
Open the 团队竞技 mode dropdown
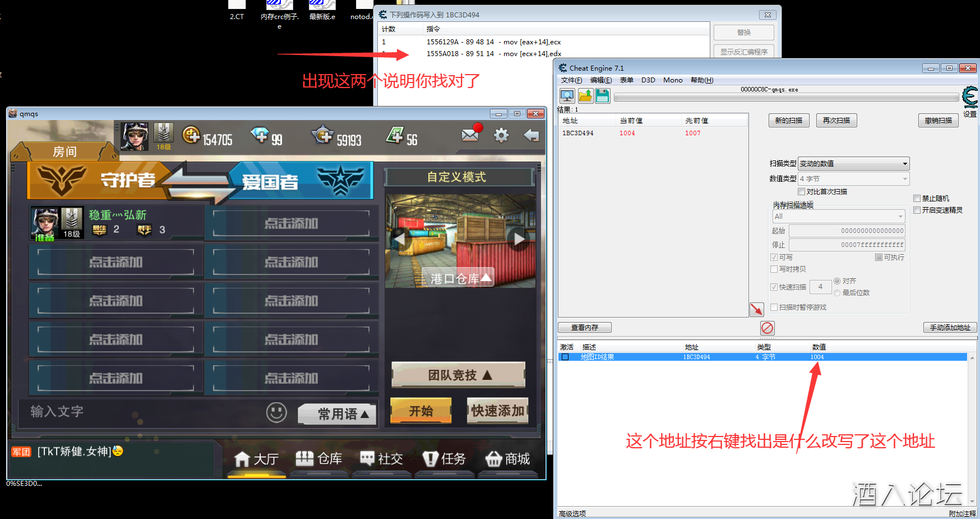tap(458, 375)
